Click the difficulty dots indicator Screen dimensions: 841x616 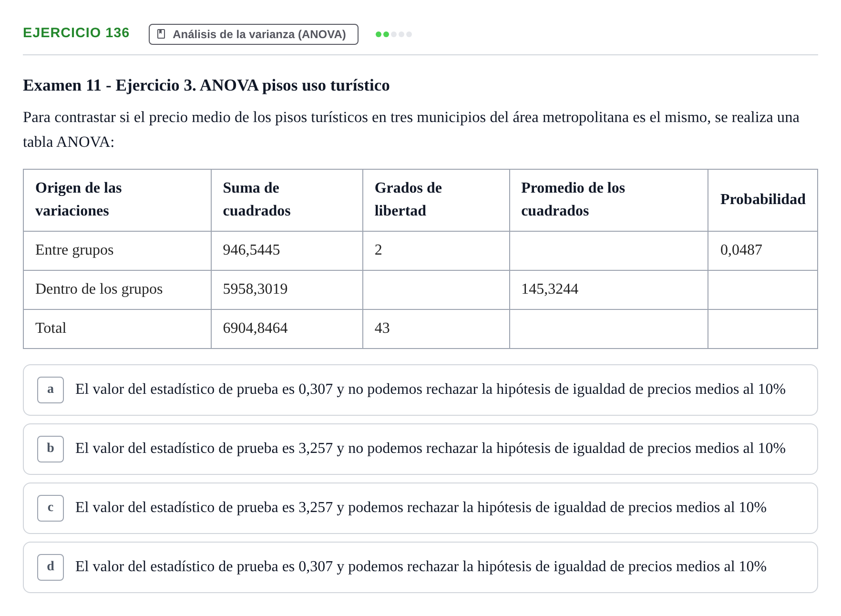[x=394, y=34]
